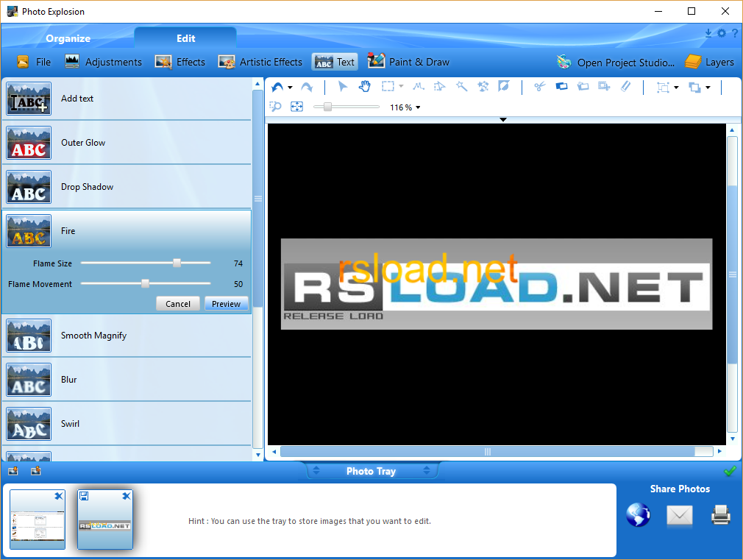Open the Artistic Effects menu
Viewport: 743px width, 560px height.
click(x=260, y=62)
